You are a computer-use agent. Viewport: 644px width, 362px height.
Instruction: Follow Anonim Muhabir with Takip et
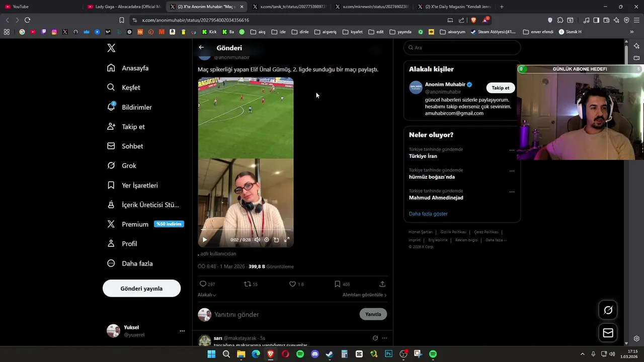(500, 88)
